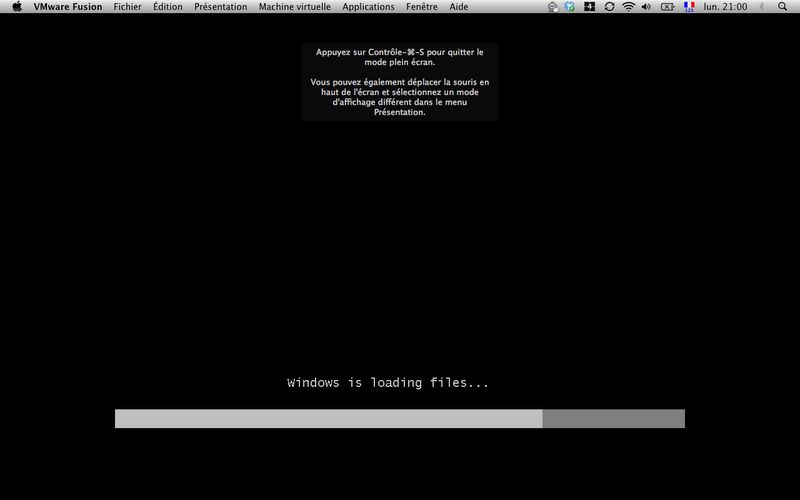This screenshot has width=800, height=500.
Task: Click the clock showing lun. 21:00
Action: click(725, 7)
